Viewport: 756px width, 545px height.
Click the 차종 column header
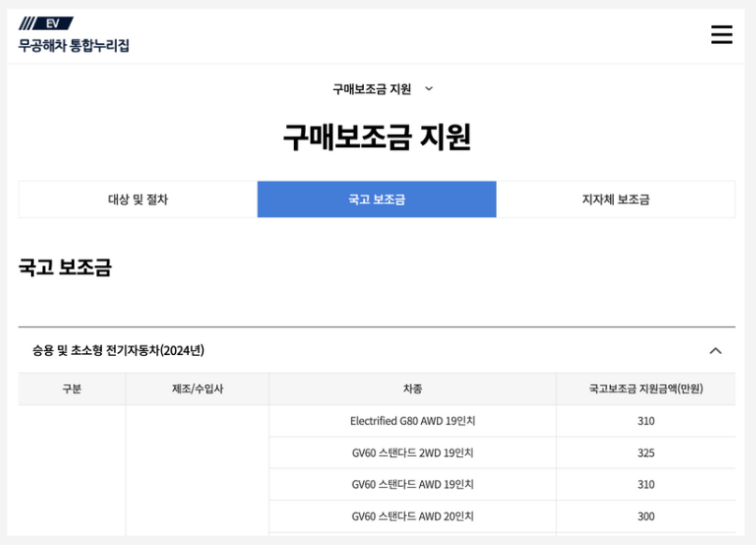click(x=414, y=389)
